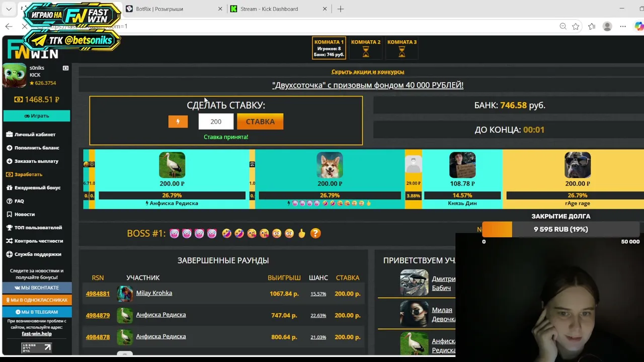Click the МЫ ВКОНТАКТЕ social button
The width and height of the screenshot is (644, 362).
(37, 288)
